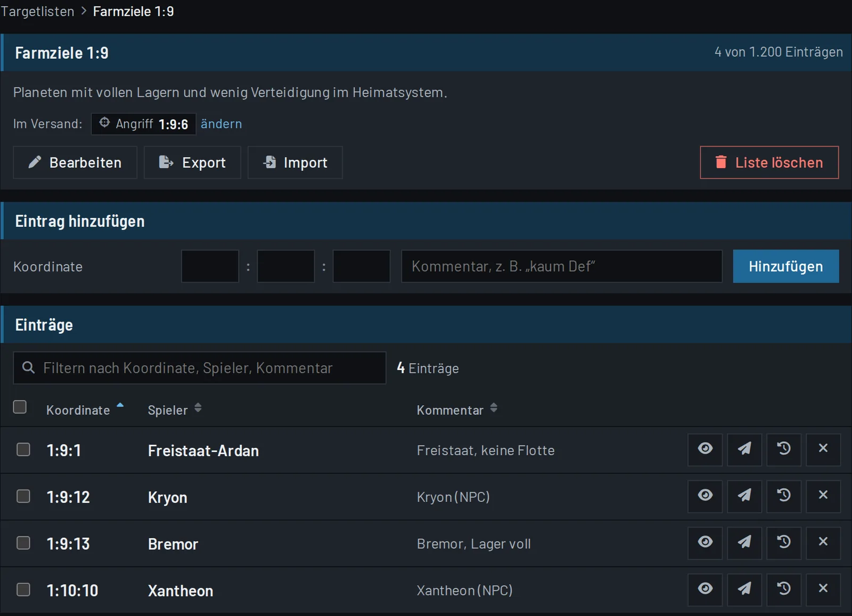Open history for the Bremor entry
Image resolution: width=852 pixels, height=616 pixels.
click(784, 544)
